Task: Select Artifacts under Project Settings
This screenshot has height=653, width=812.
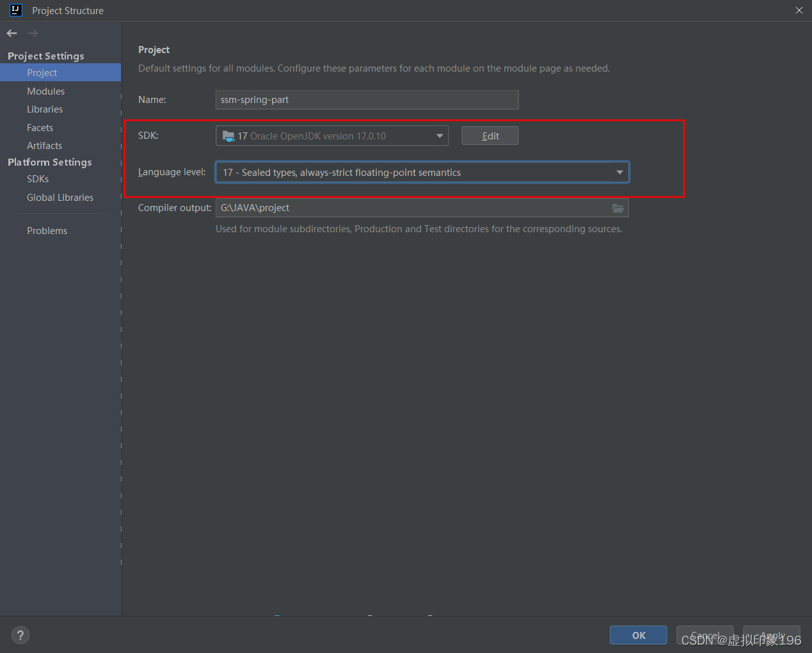Action: point(44,145)
